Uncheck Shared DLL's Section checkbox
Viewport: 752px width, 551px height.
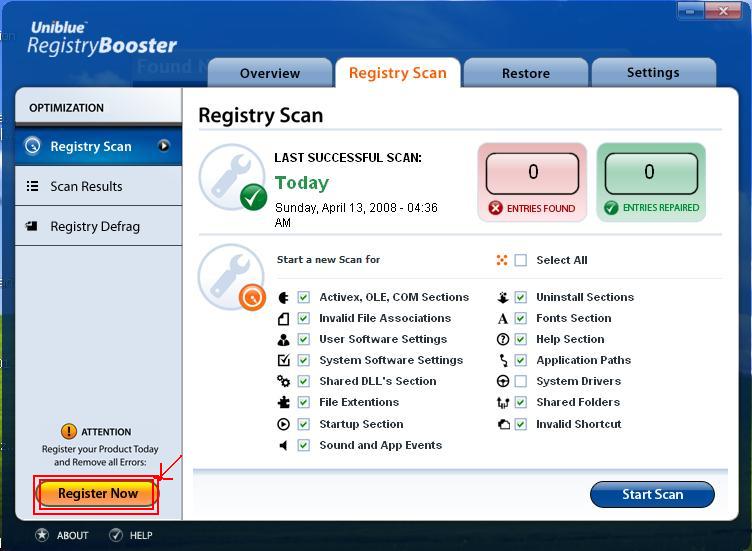pyautogui.click(x=304, y=381)
